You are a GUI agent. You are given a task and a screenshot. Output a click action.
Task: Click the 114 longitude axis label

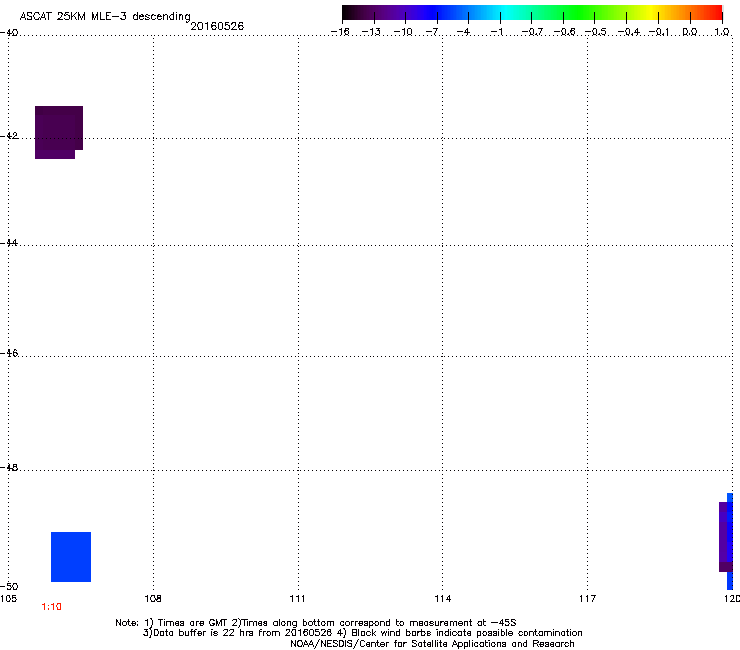(443, 599)
